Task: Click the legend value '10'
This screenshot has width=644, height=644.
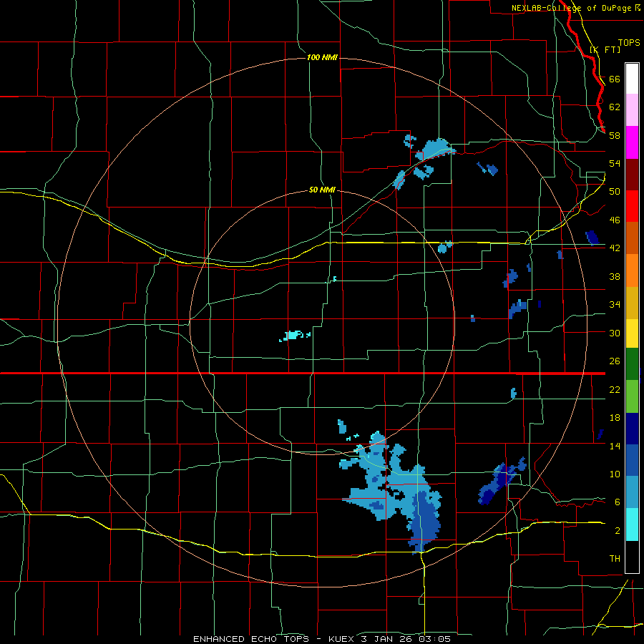Action: 615,474
